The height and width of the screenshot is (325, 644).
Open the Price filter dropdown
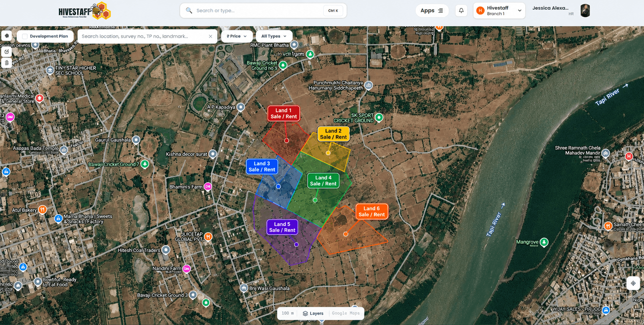point(237,36)
